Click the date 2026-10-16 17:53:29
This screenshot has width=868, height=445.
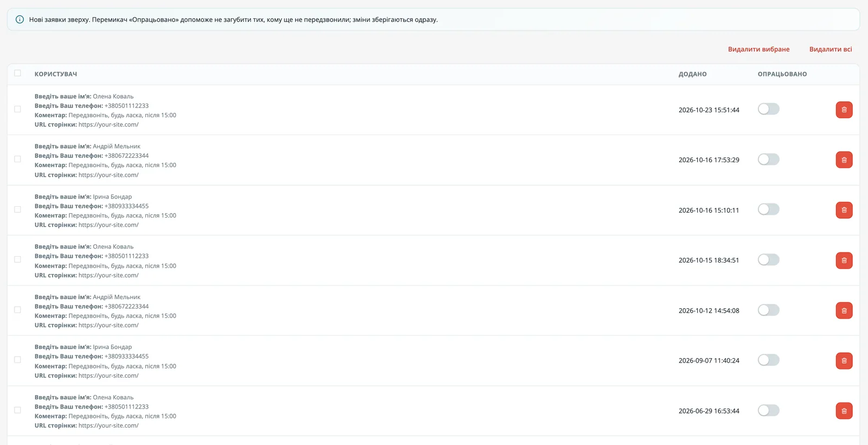(x=709, y=160)
